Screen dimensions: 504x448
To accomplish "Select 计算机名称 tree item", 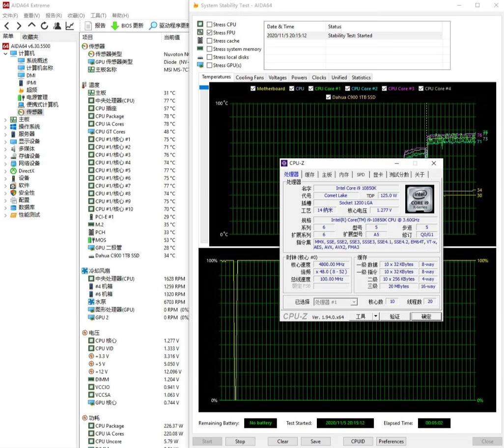I will [39, 68].
